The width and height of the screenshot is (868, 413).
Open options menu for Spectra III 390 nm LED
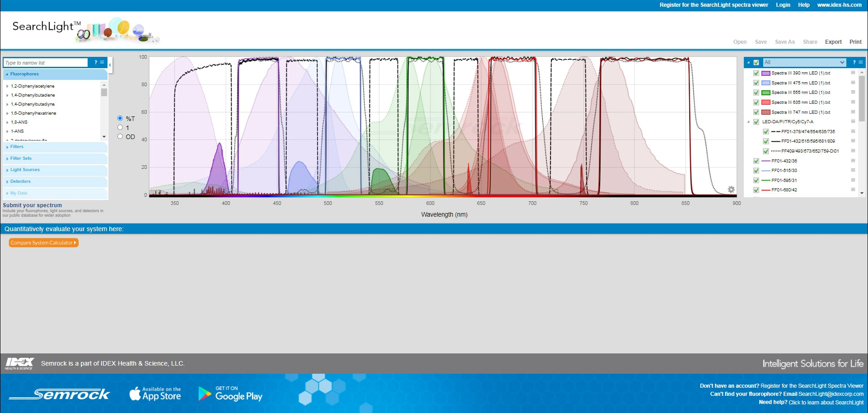coord(853,73)
